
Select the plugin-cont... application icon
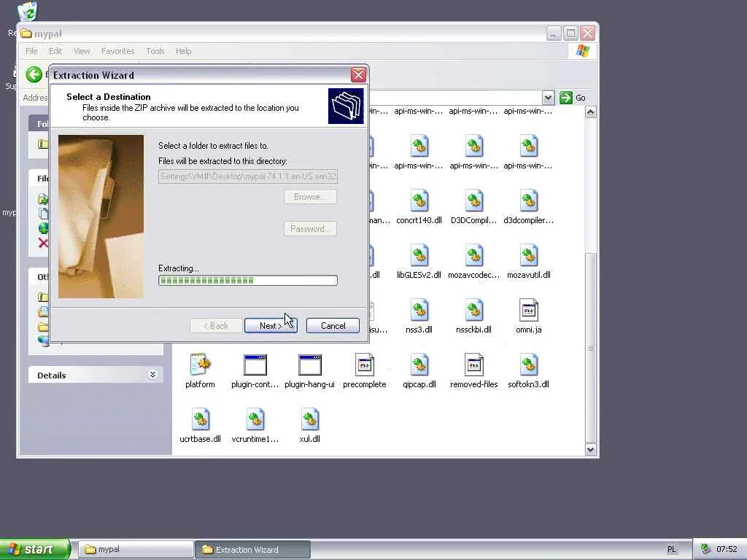pyautogui.click(x=255, y=365)
